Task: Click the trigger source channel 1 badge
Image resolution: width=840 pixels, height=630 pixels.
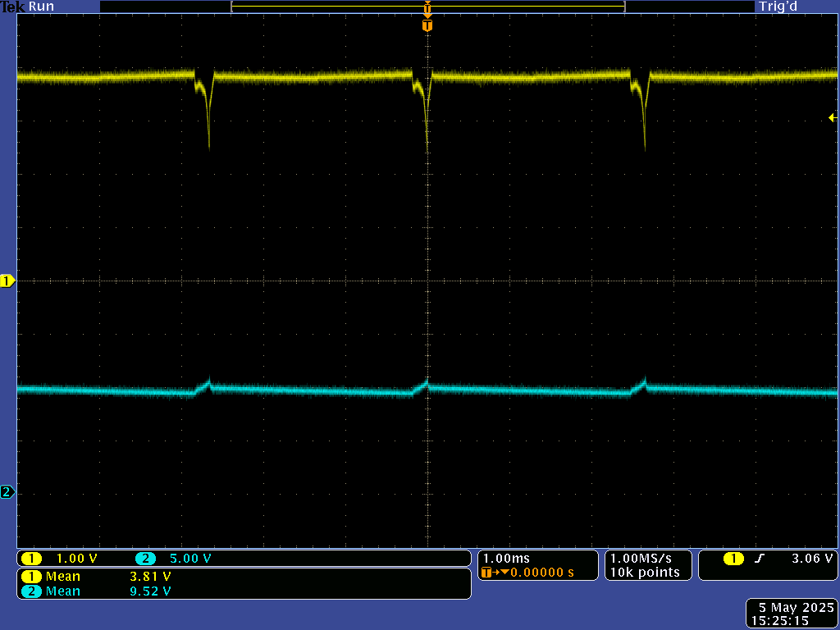Action: pyautogui.click(x=733, y=559)
